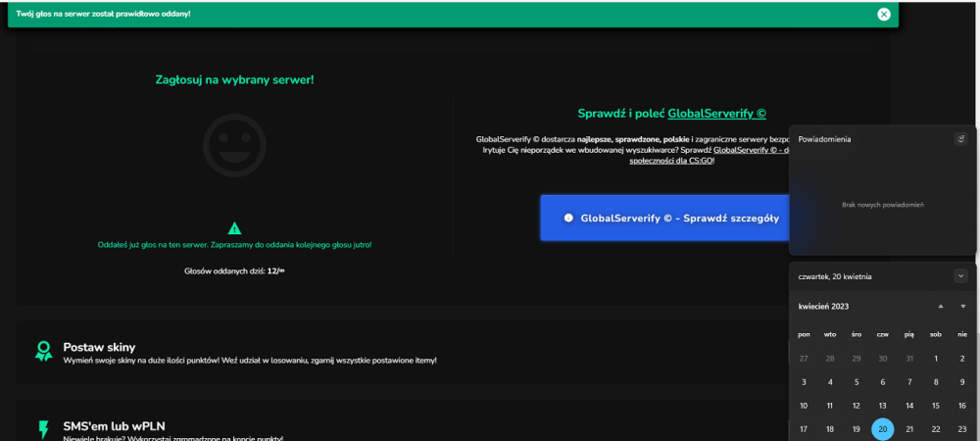Select April 8 in calendar
The width and height of the screenshot is (980, 441).
pos(936,382)
